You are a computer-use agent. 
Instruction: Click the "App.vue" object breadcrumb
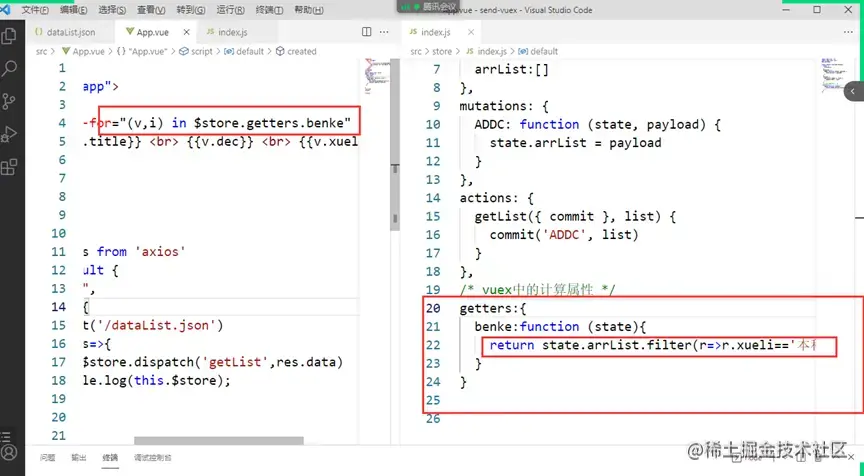coord(142,51)
